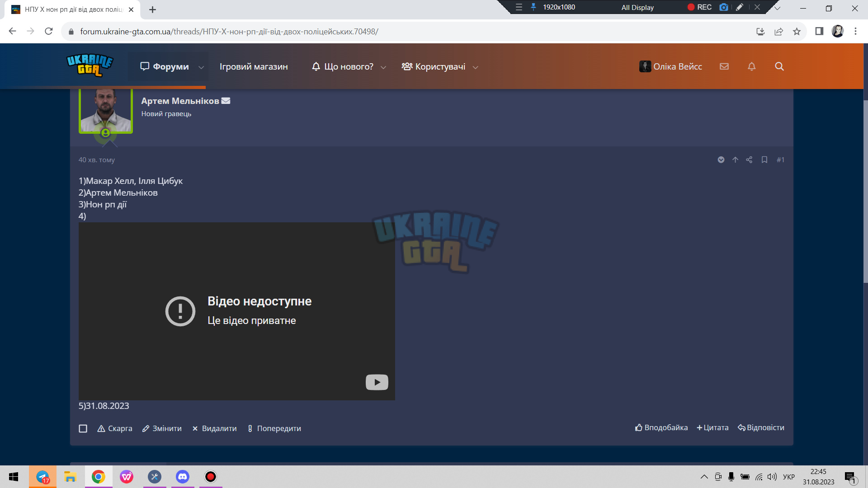
Task: Show hidden system tray icons
Action: [704, 477]
